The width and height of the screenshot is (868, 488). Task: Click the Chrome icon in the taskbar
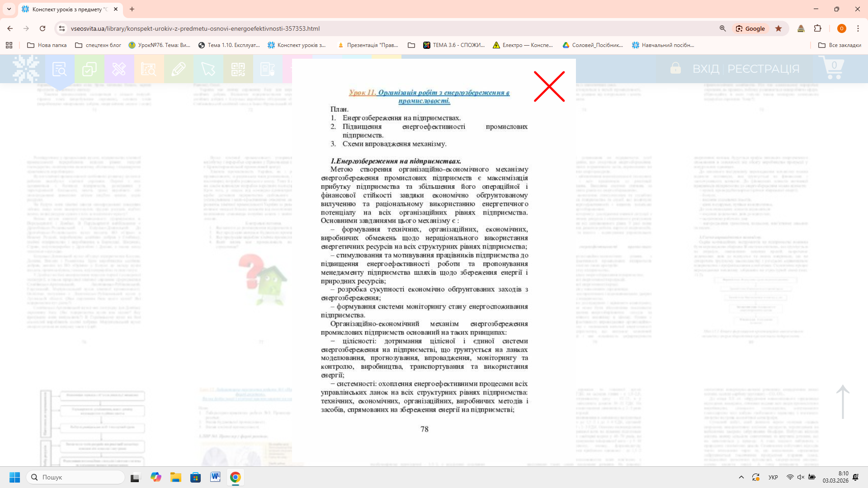[235, 477]
